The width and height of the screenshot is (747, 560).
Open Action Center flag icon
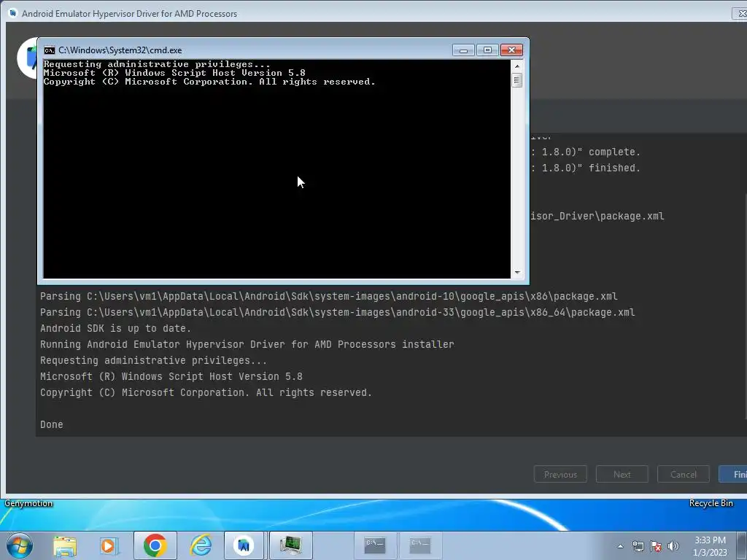tap(656, 546)
